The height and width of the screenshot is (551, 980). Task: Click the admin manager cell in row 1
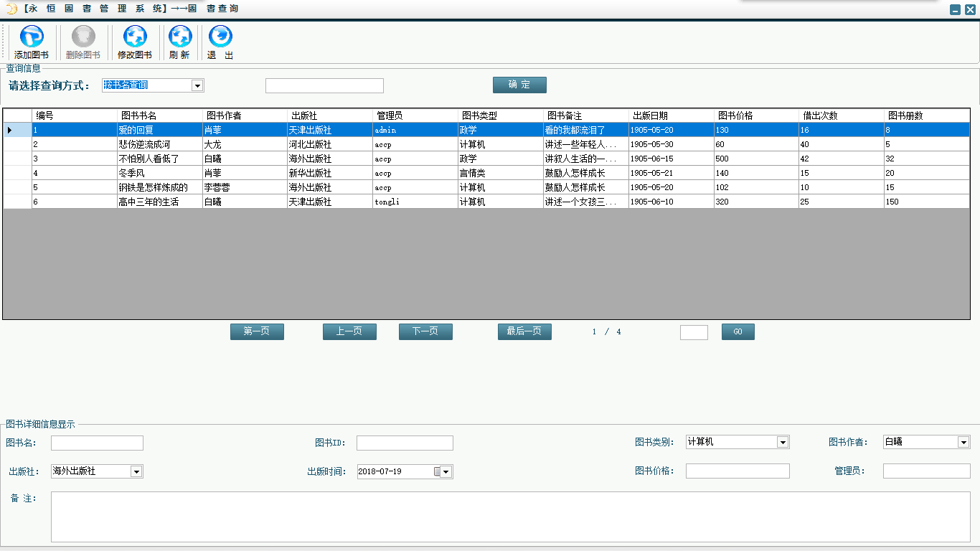pyautogui.click(x=416, y=130)
